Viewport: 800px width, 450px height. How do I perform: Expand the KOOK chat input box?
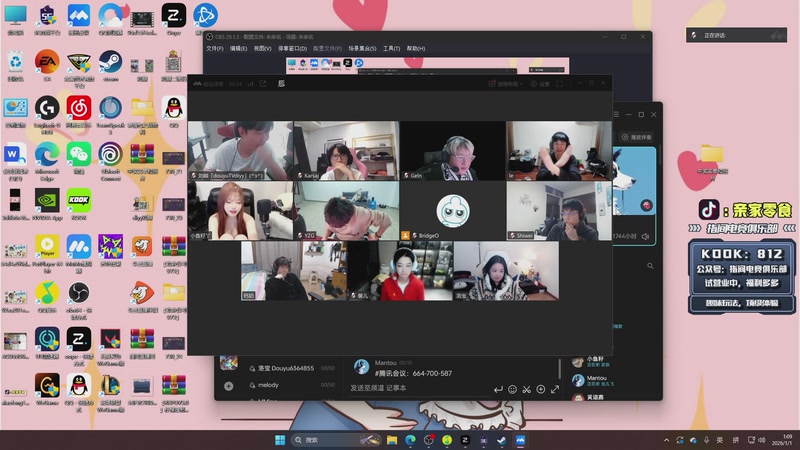coord(555,389)
